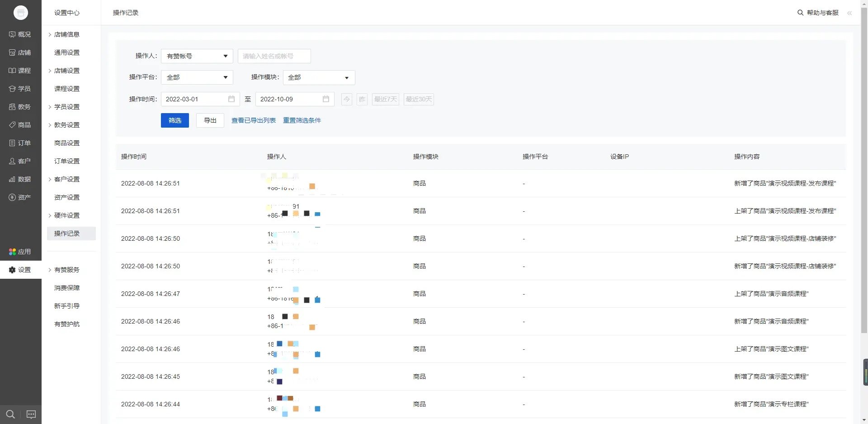Open 课程设置 menu item
The image size is (868, 424).
click(x=67, y=89)
